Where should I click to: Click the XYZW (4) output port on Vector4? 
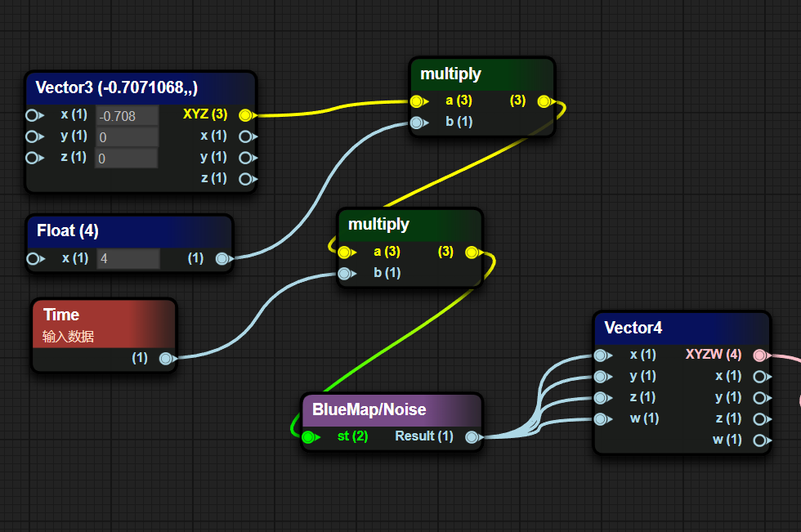coord(759,355)
